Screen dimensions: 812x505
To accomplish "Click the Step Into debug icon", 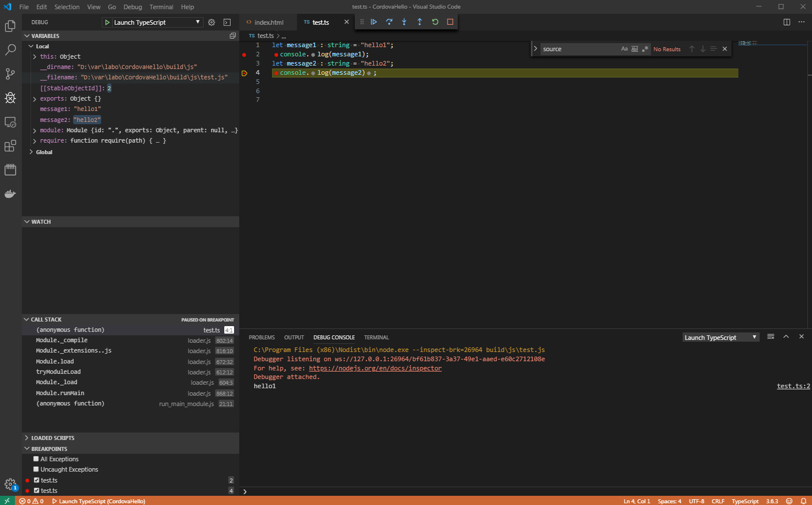I will coord(404,21).
